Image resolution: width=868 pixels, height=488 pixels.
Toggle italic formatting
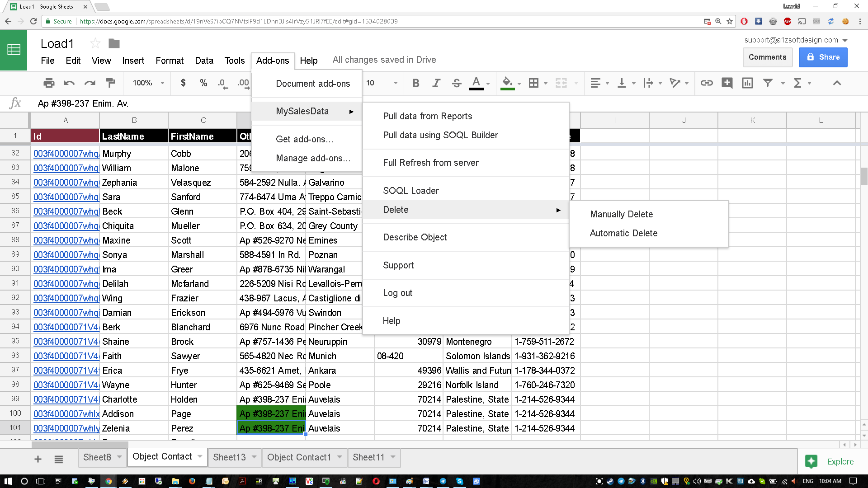436,83
